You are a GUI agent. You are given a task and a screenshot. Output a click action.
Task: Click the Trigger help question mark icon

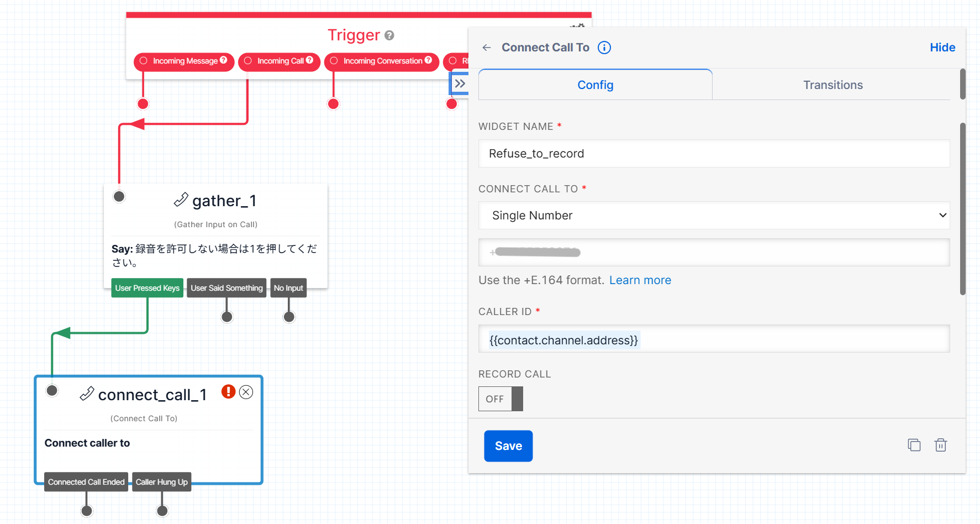[x=389, y=35]
